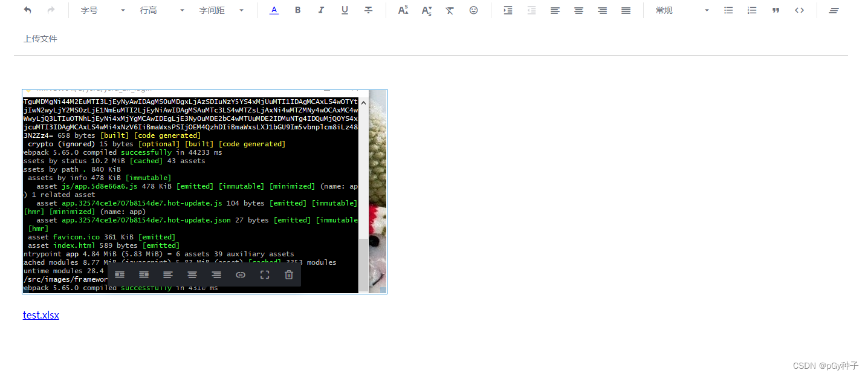Open the fullscreen preview of the image
Image resolution: width=868 pixels, height=376 pixels.
265,274
